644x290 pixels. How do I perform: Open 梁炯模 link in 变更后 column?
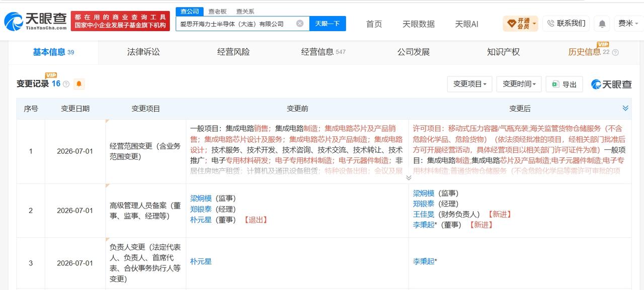click(424, 193)
